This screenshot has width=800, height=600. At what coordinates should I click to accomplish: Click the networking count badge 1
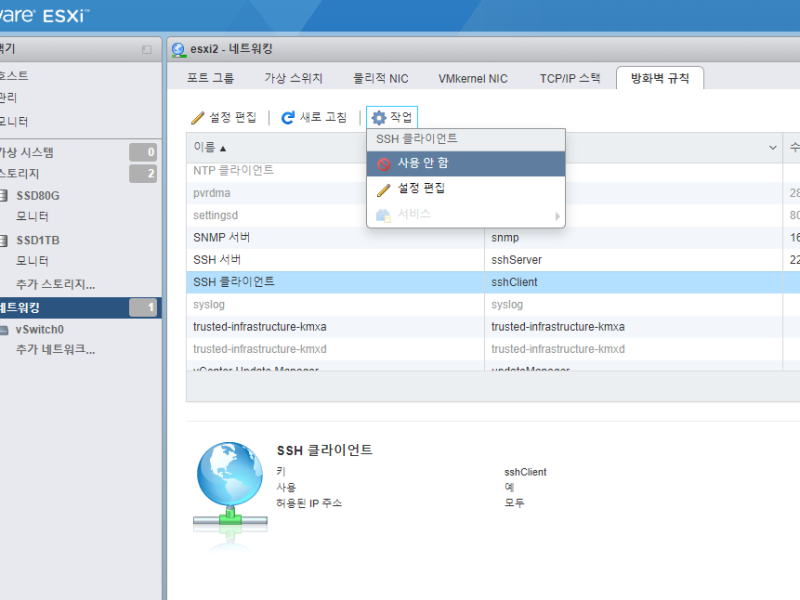pyautogui.click(x=143, y=307)
